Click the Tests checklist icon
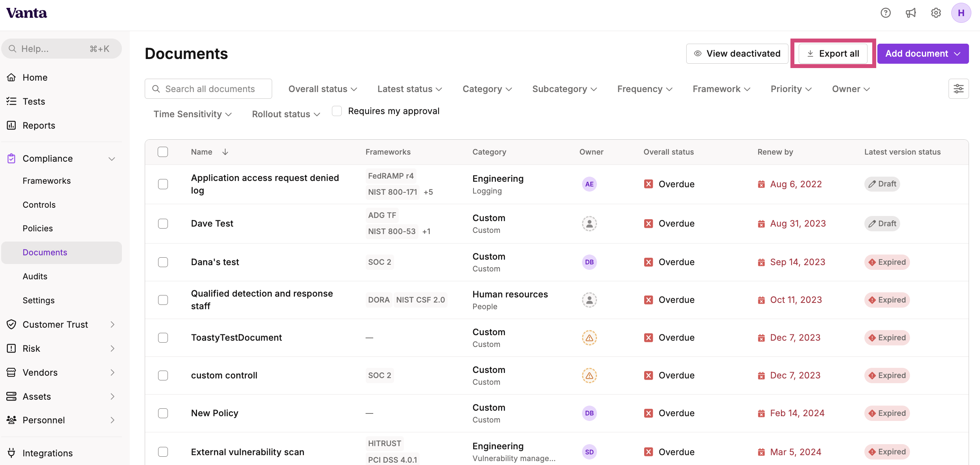 point(11,101)
